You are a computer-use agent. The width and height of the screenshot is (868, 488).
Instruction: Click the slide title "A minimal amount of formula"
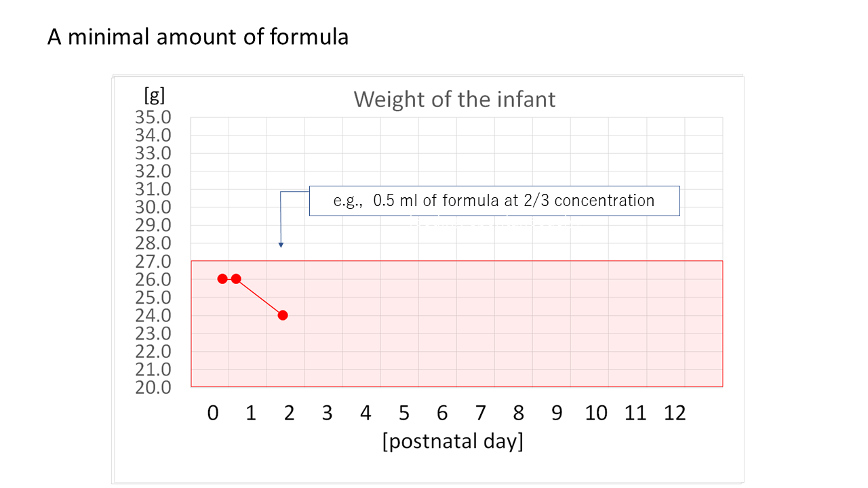click(x=198, y=36)
